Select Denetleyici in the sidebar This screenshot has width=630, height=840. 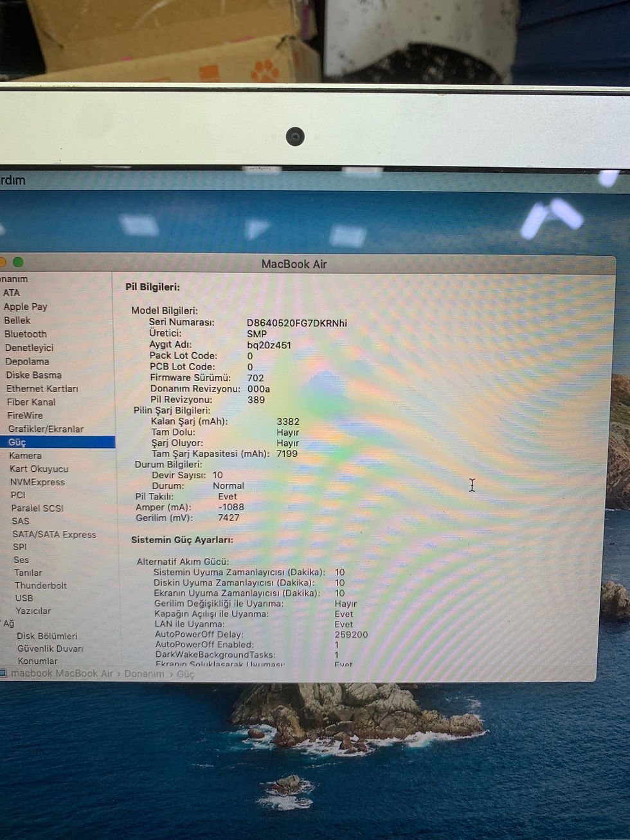pos(29,348)
